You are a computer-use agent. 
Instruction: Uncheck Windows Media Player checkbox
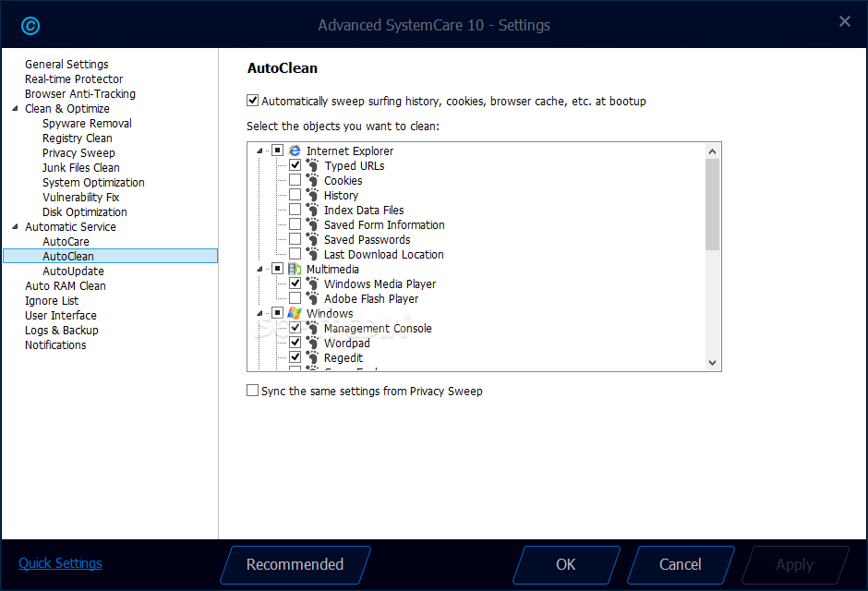pyautogui.click(x=295, y=283)
